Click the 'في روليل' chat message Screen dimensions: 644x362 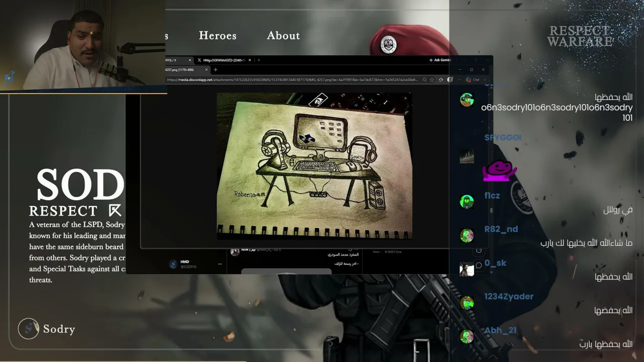click(x=618, y=210)
